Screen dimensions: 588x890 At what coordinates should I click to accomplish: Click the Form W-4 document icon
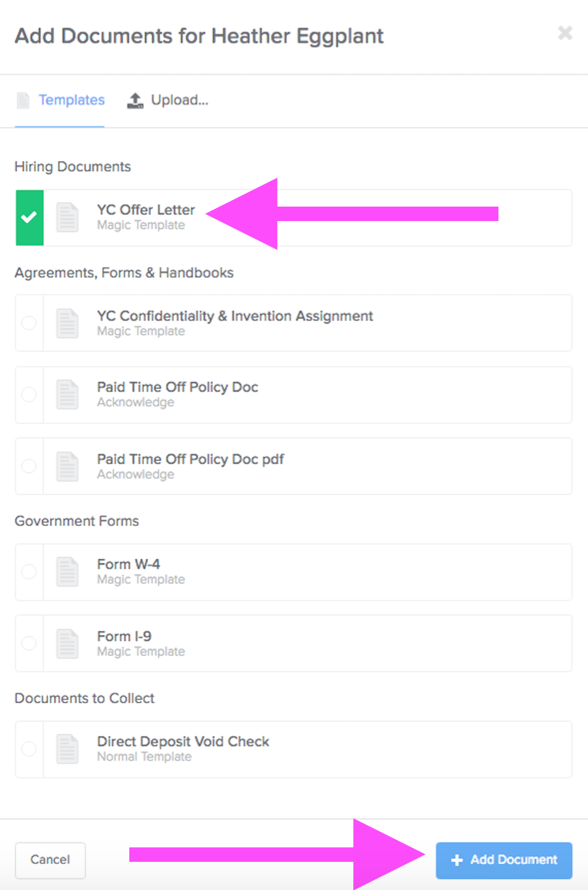point(67,571)
